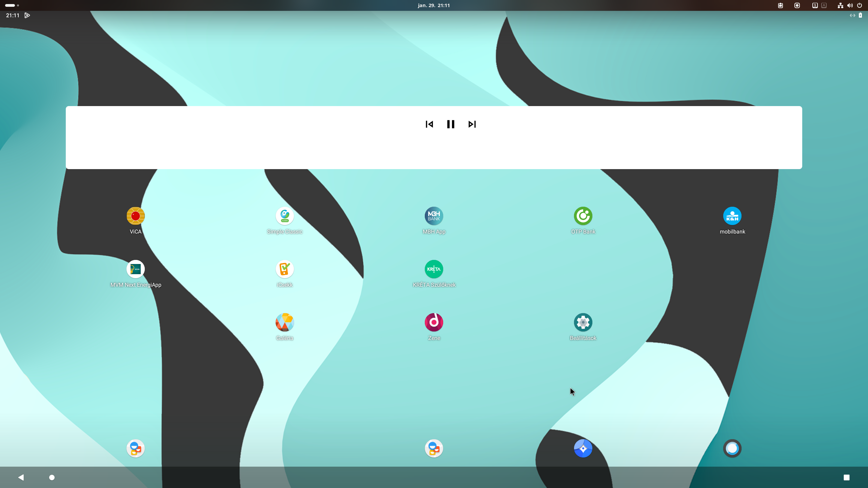Skip to the previous track

pyautogui.click(x=429, y=124)
